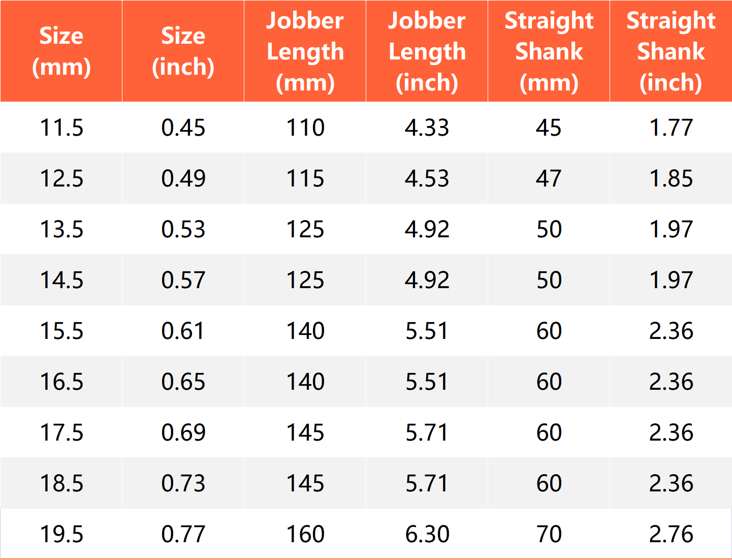Select the Straight Shank (inch) header

pos(671,51)
